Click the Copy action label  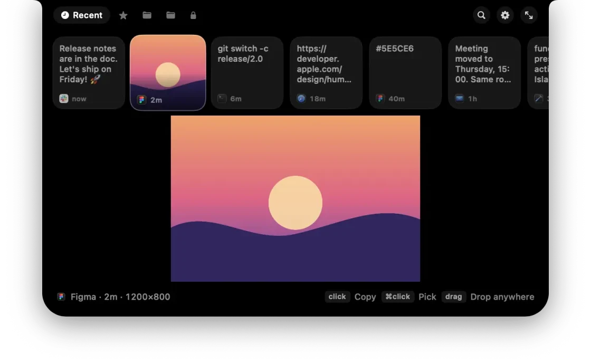coord(365,297)
